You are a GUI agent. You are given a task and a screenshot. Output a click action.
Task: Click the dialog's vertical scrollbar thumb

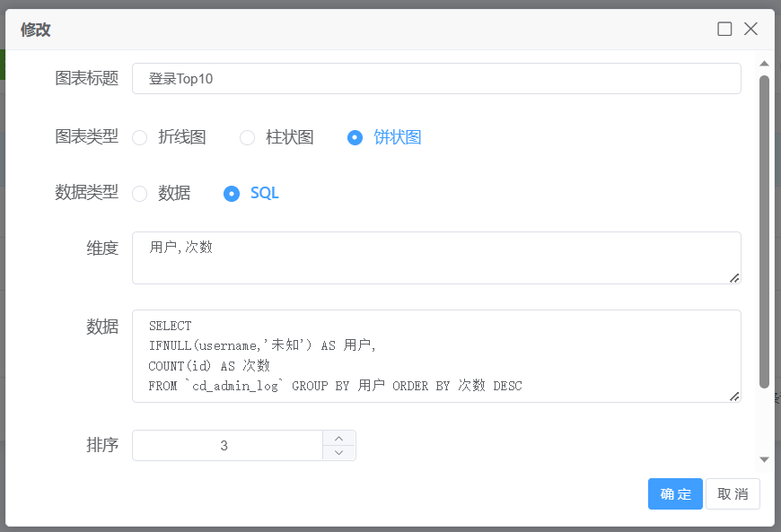pyautogui.click(x=764, y=231)
